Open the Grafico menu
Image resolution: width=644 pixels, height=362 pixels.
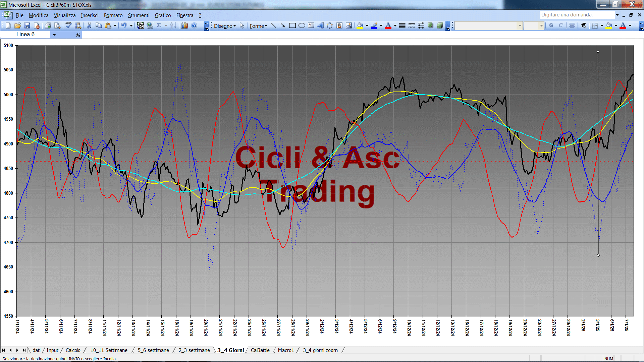(x=163, y=15)
